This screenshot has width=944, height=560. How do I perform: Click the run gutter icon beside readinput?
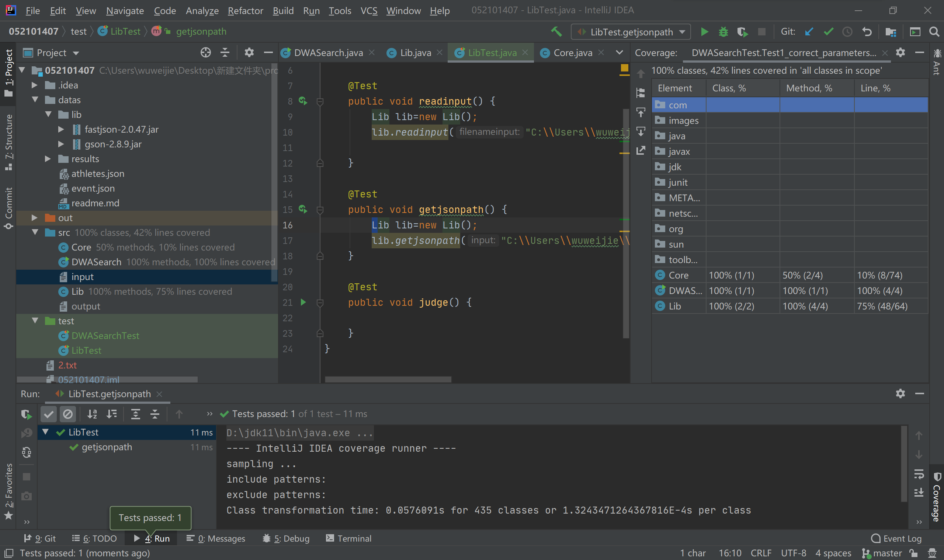[x=303, y=101]
